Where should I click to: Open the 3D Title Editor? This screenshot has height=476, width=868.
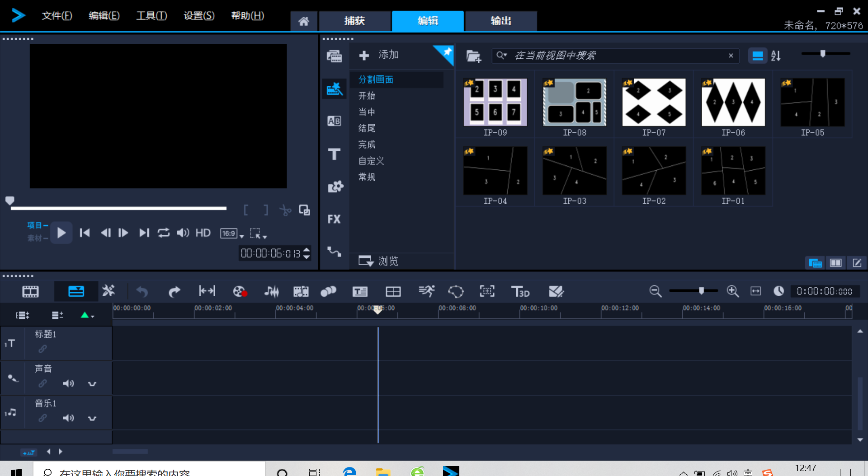pos(520,292)
